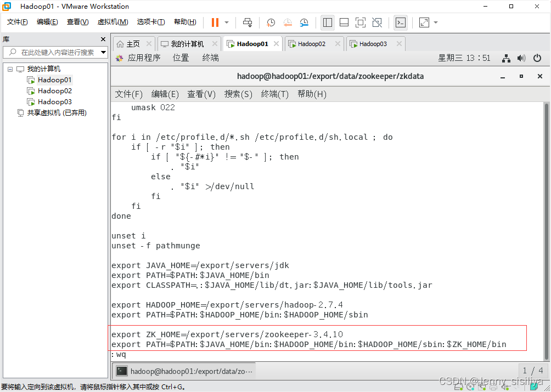
Task: Open the 文件(F) menu in VMware
Action: [x=17, y=22]
